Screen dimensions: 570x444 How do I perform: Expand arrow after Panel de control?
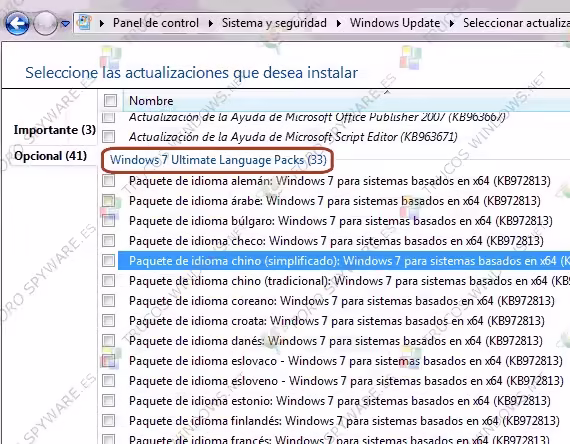click(211, 23)
